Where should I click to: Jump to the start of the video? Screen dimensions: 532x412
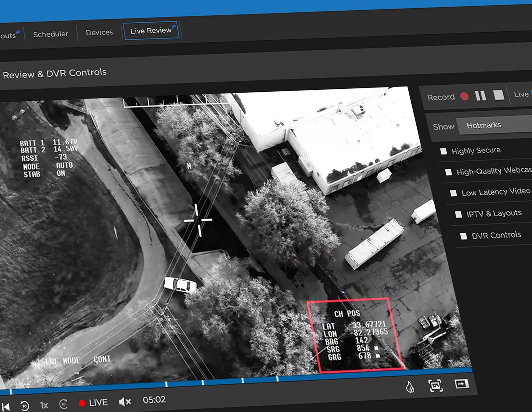click(x=6, y=407)
